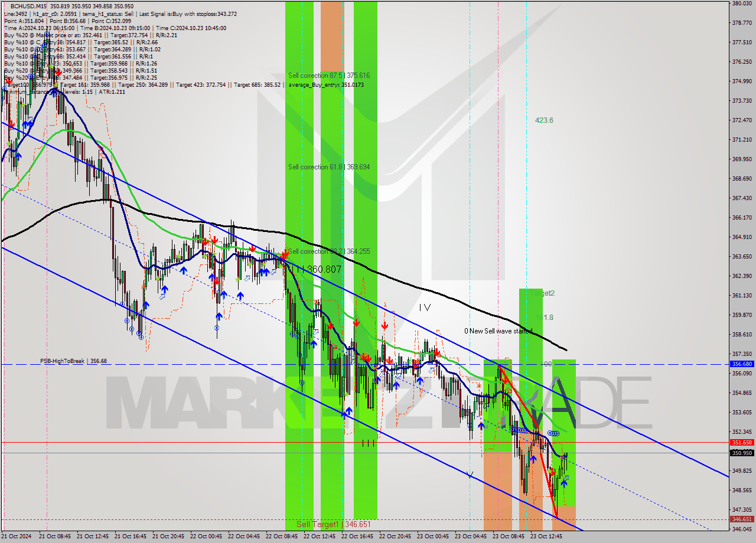Click the '22 Oct 00:45' time axis label
The width and height of the screenshot is (756, 543).
click(206, 537)
